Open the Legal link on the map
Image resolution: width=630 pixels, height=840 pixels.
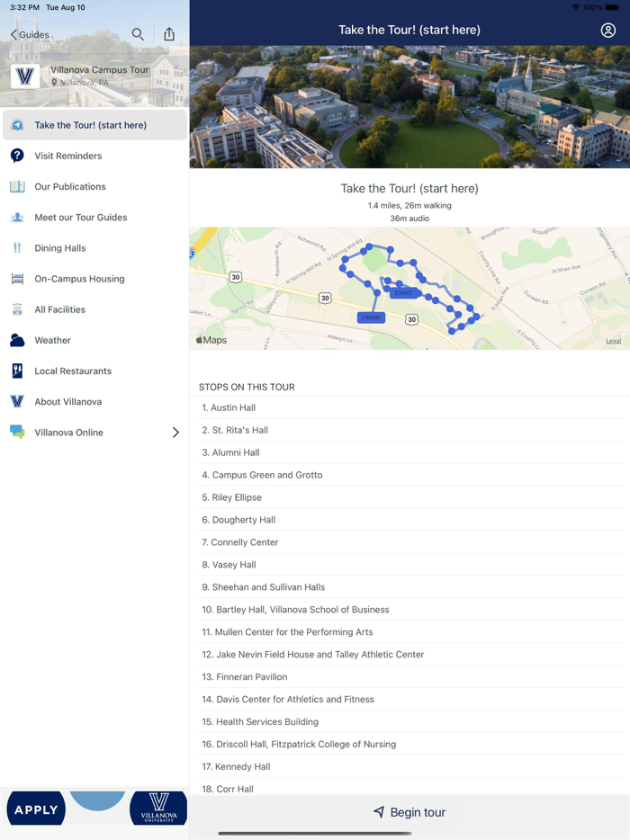tap(614, 341)
